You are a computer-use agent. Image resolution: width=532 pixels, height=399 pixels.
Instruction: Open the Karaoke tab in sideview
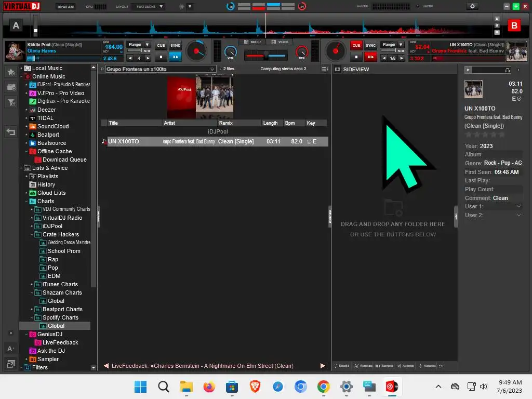click(x=427, y=366)
